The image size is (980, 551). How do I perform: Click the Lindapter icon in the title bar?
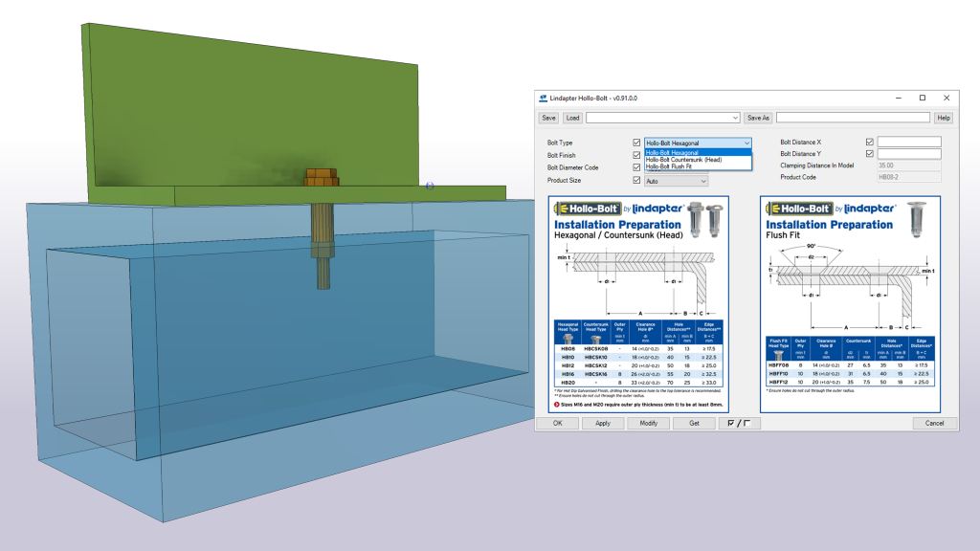point(543,98)
